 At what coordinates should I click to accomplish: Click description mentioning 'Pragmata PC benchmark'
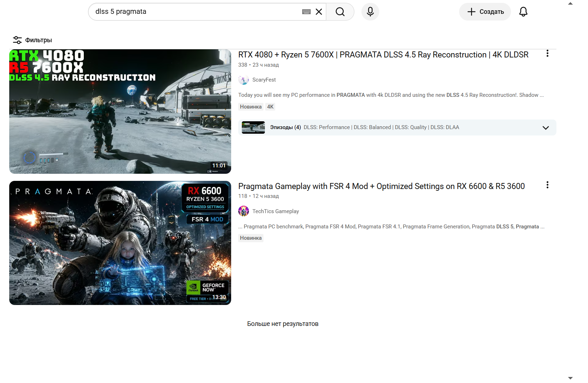(x=391, y=227)
